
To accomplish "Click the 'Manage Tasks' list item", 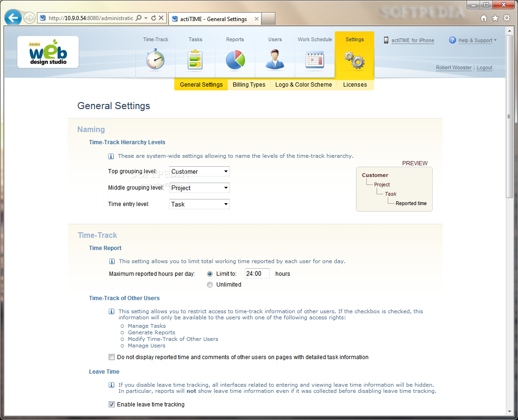I will 147,326.
